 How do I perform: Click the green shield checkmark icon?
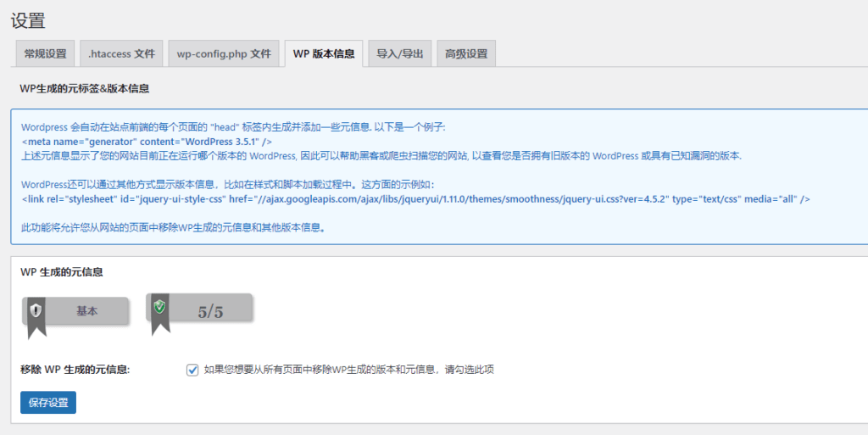[x=159, y=307]
